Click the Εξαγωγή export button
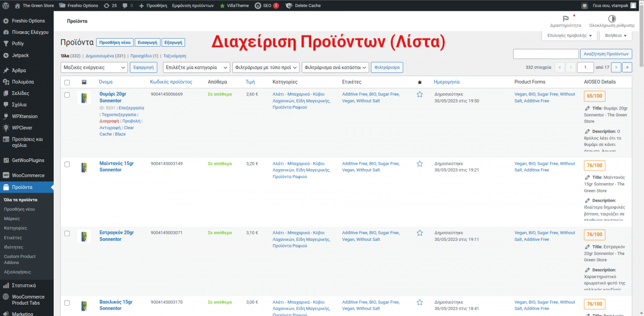Image resolution: width=644 pixels, height=316 pixels. click(x=173, y=42)
